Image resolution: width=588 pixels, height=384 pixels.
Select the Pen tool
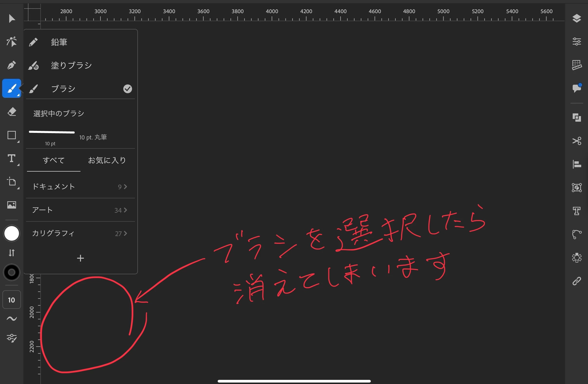click(12, 65)
